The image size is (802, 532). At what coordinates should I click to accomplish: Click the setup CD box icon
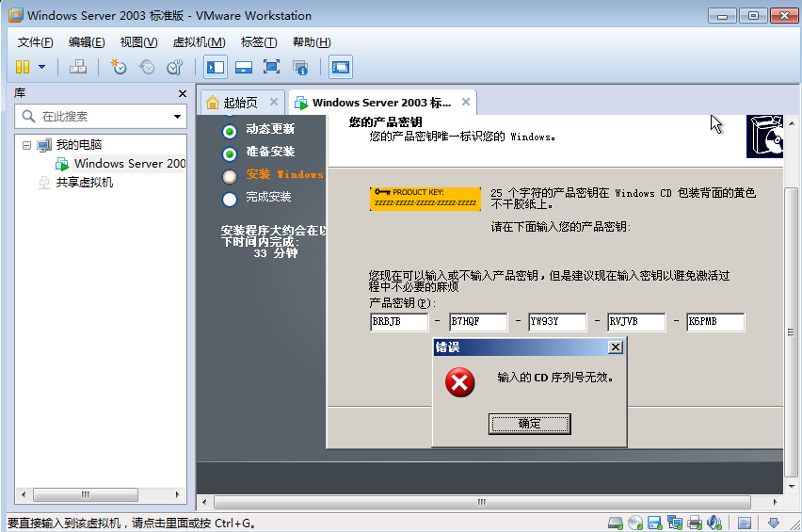[x=764, y=137]
